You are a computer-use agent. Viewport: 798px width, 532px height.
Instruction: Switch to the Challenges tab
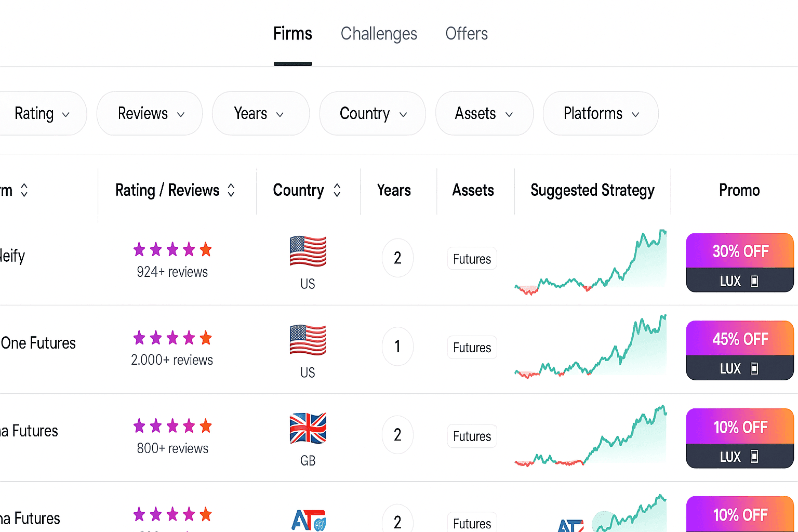[379, 34]
